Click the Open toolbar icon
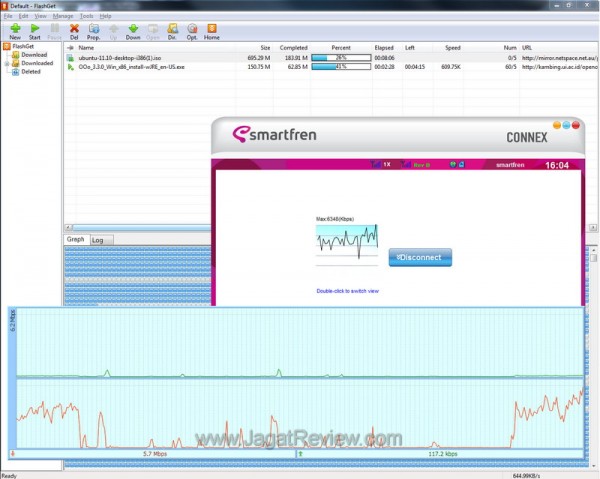This screenshot has width=600, height=479. click(x=153, y=28)
